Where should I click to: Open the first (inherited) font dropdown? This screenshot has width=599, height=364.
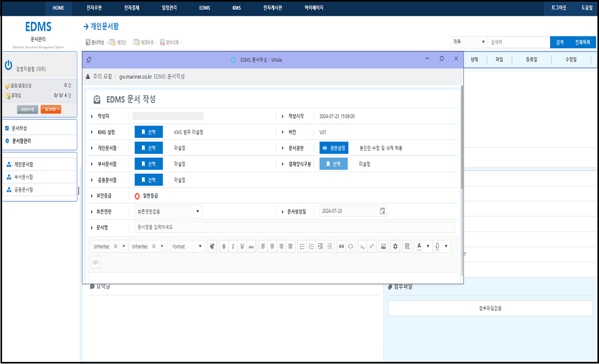124,246
